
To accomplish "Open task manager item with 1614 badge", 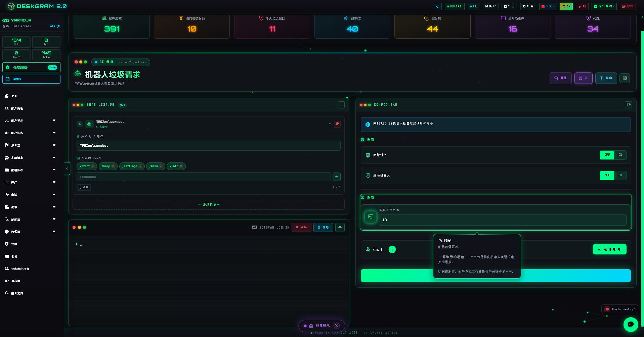I will click(31, 67).
